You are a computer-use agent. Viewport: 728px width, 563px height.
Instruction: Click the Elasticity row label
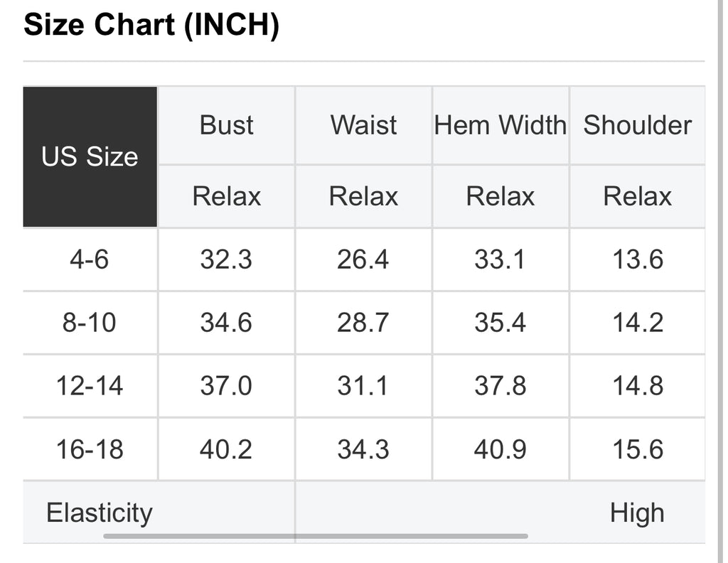pyautogui.click(x=100, y=513)
